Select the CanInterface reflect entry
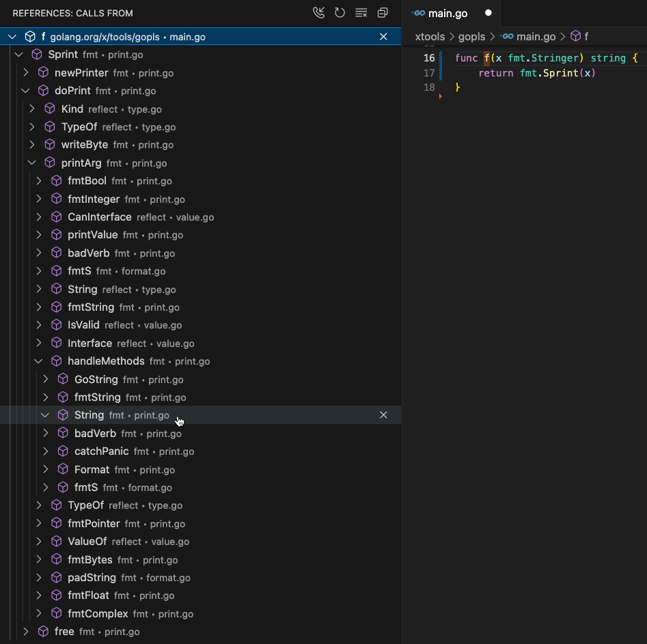 click(100, 217)
